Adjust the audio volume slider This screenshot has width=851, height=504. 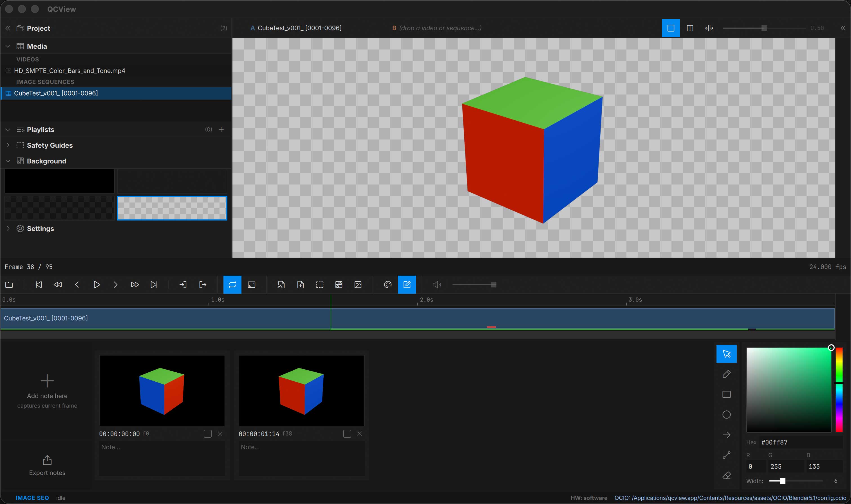(474, 285)
